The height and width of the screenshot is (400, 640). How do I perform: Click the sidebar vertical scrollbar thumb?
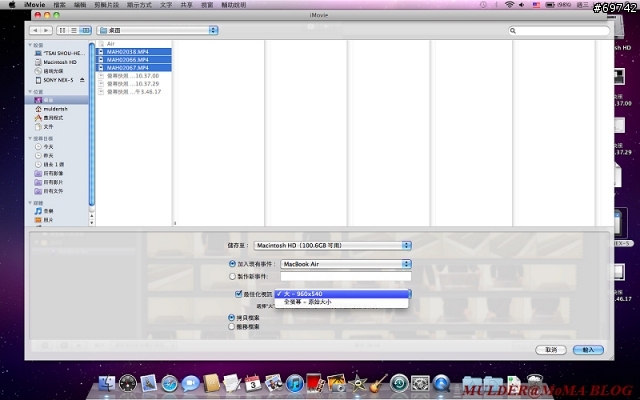pyautogui.click(x=92, y=124)
